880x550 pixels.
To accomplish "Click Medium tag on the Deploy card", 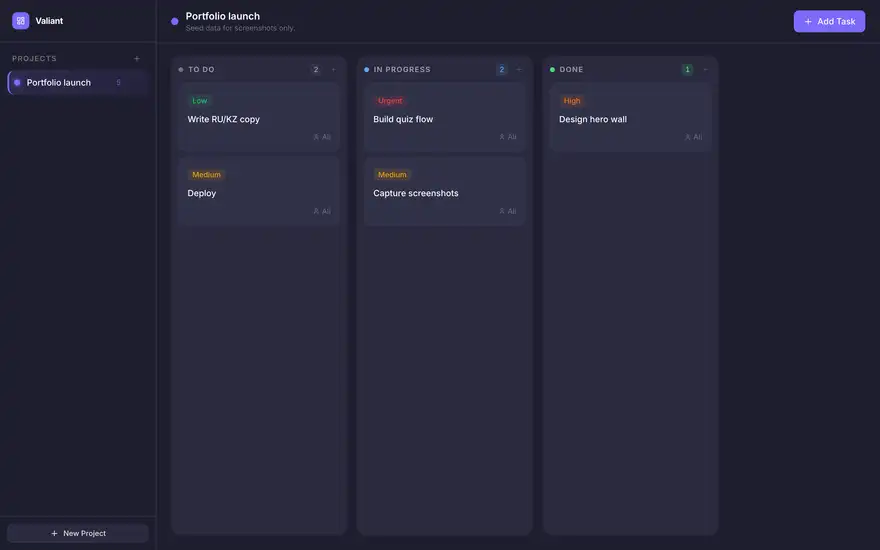I will [x=206, y=175].
